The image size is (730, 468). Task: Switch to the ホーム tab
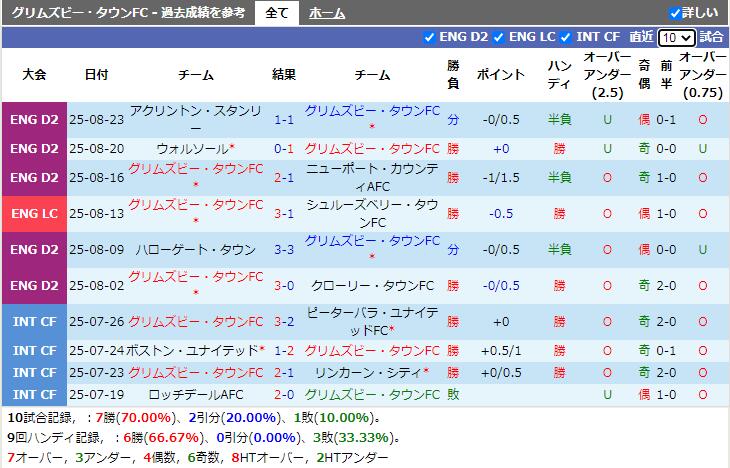327,13
